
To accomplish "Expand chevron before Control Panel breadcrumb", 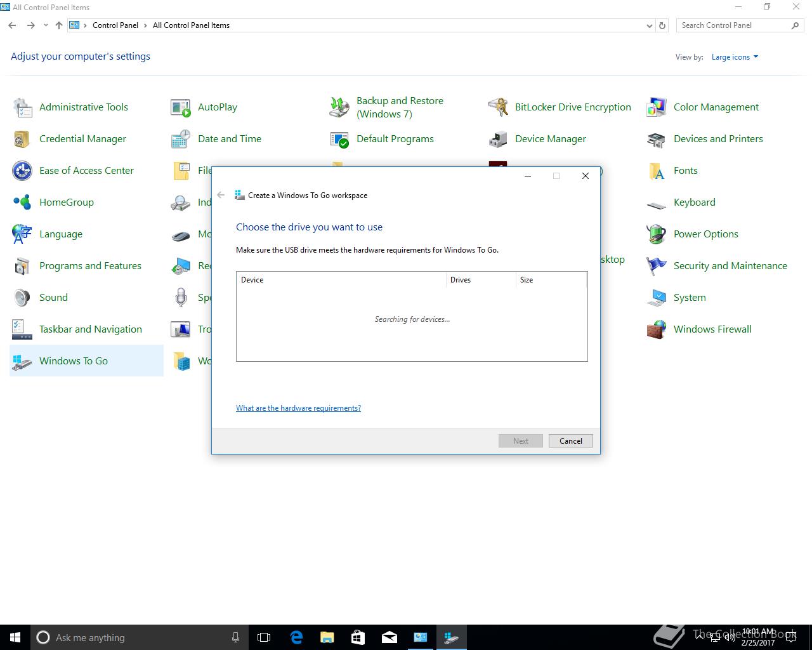I will 86,25.
